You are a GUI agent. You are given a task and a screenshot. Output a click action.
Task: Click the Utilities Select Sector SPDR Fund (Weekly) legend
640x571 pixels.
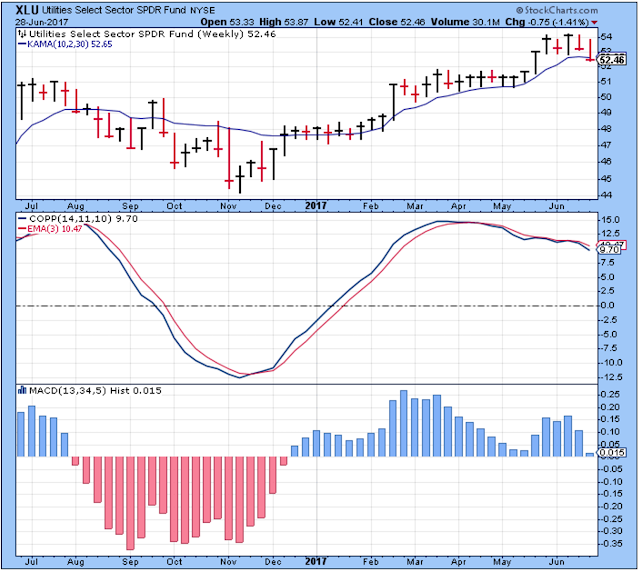click(152, 34)
